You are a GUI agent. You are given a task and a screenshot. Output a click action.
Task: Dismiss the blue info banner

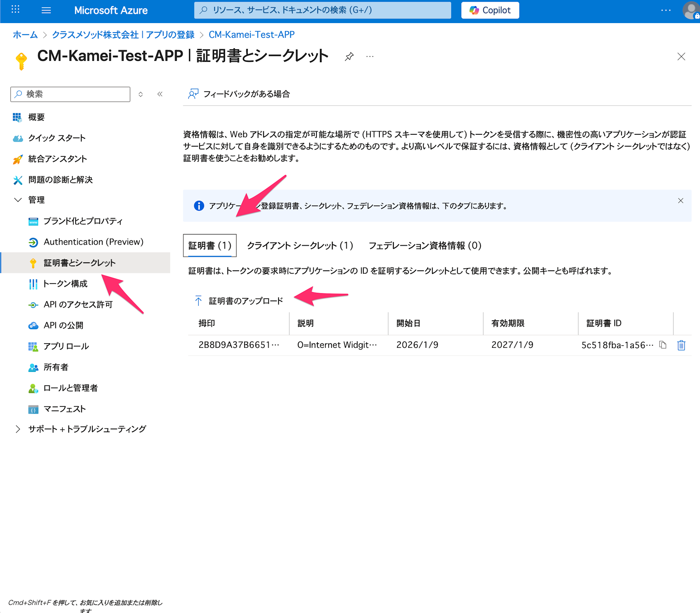point(680,200)
